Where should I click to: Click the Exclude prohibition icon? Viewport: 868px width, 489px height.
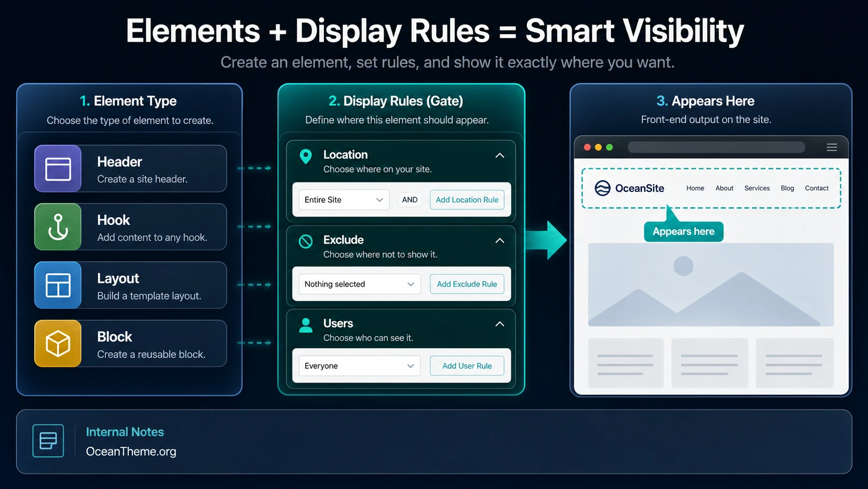[x=306, y=241]
